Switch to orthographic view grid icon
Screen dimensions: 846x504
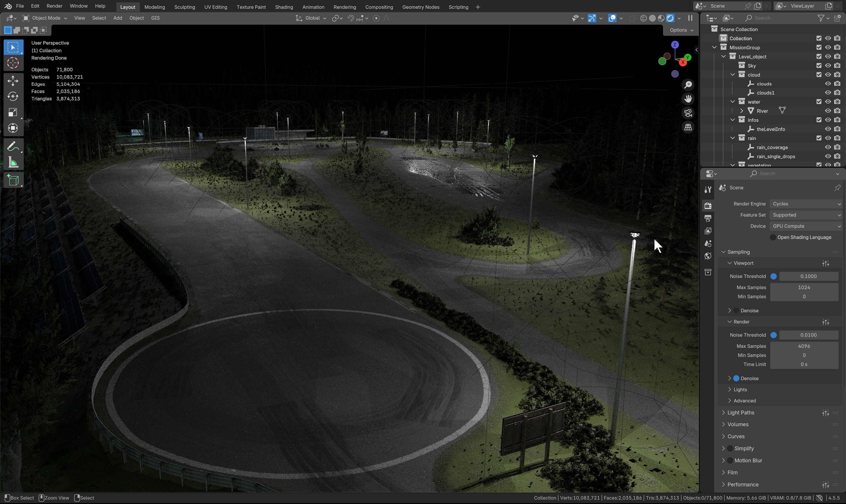pos(688,127)
